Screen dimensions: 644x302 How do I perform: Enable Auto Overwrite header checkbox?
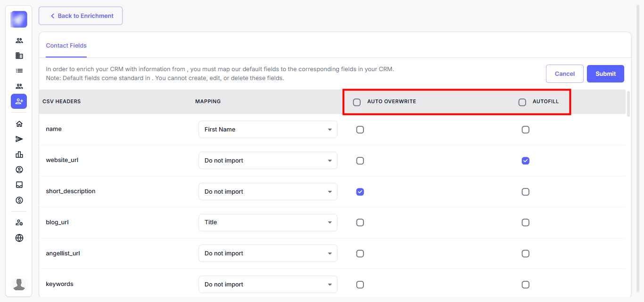coord(357,102)
